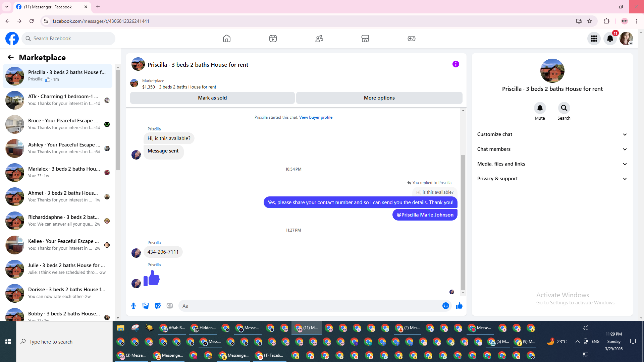Open the emoji picker in message box

[445, 306]
